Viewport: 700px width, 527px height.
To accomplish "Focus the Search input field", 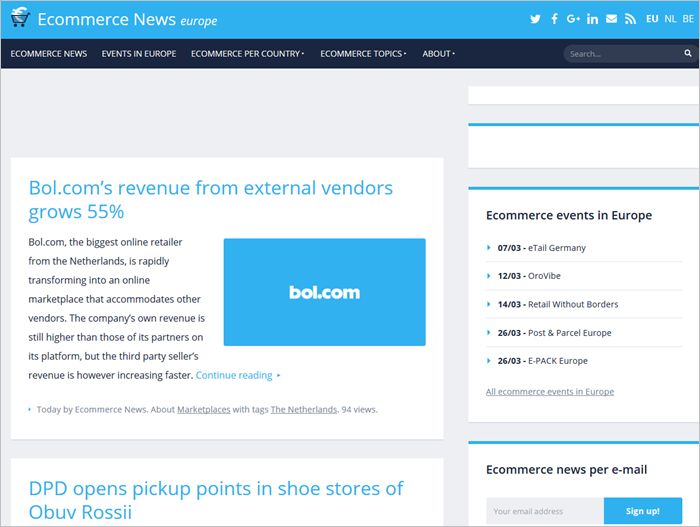I will 623,54.
